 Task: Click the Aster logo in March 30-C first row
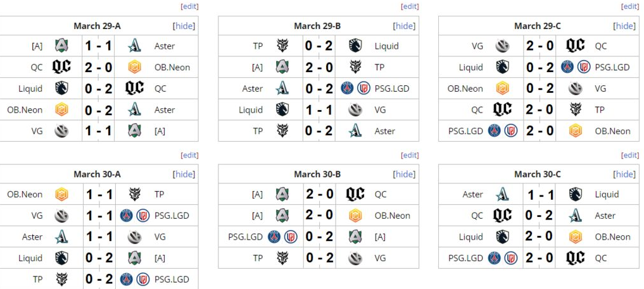point(502,194)
